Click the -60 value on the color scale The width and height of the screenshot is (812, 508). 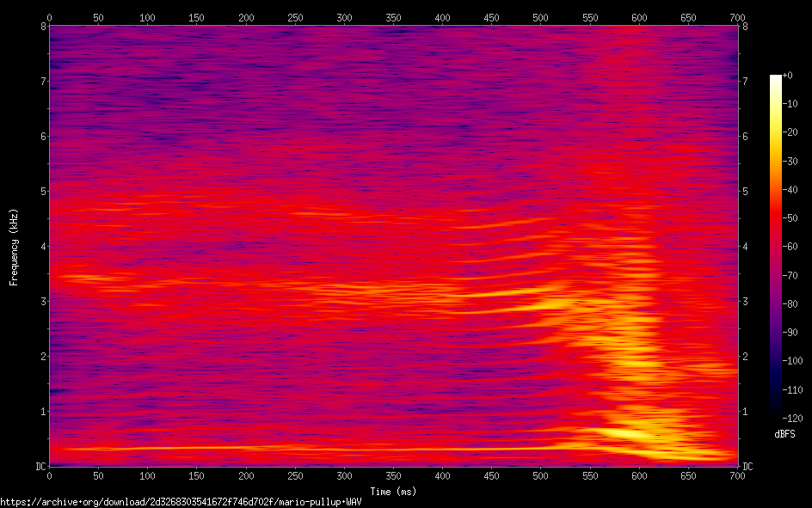(x=790, y=248)
